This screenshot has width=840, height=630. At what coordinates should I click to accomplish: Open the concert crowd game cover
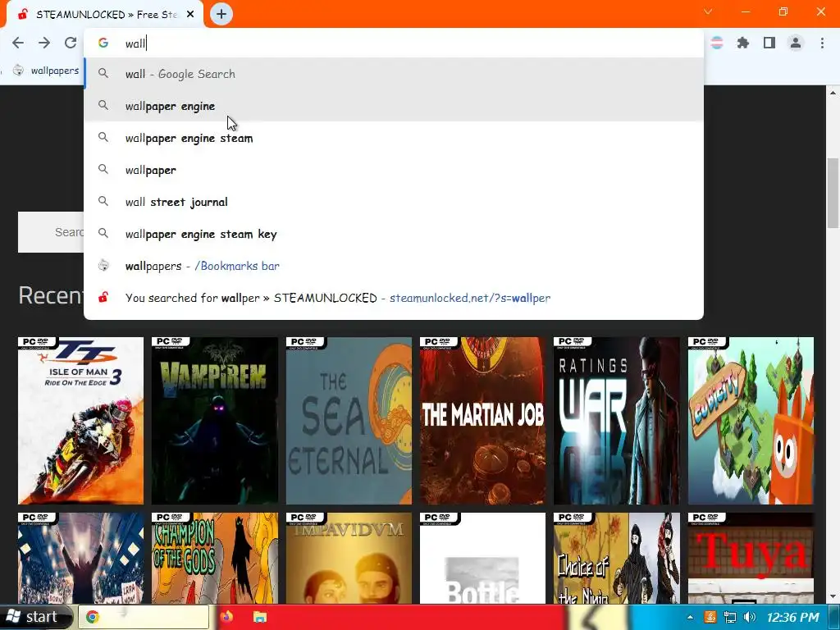pos(81,558)
